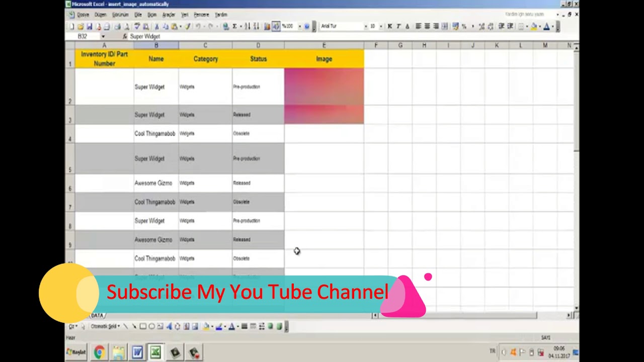644x362 pixels.
Task: Click the Image header cell
Action: click(324, 59)
